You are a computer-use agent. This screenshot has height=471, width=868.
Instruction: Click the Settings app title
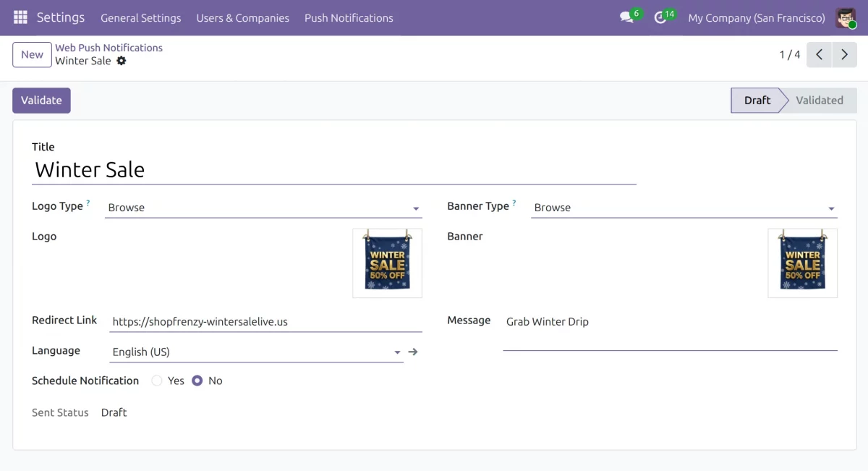point(61,17)
